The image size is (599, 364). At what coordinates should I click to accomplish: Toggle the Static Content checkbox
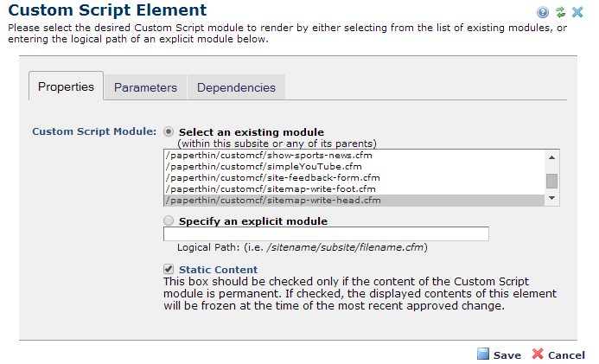tap(169, 270)
